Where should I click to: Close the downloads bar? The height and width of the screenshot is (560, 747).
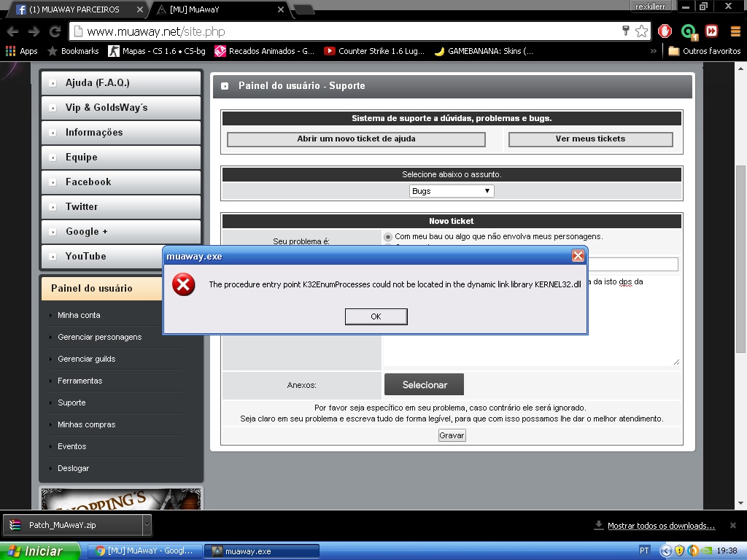[x=733, y=525]
